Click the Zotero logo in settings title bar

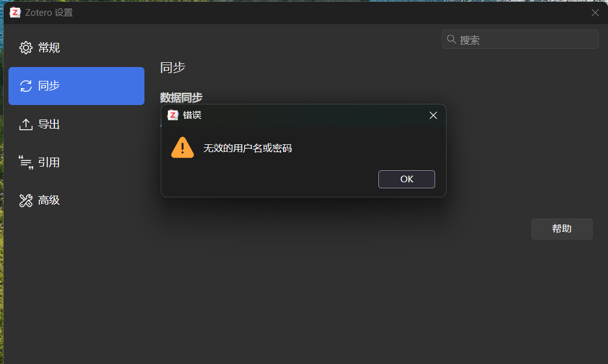15,13
